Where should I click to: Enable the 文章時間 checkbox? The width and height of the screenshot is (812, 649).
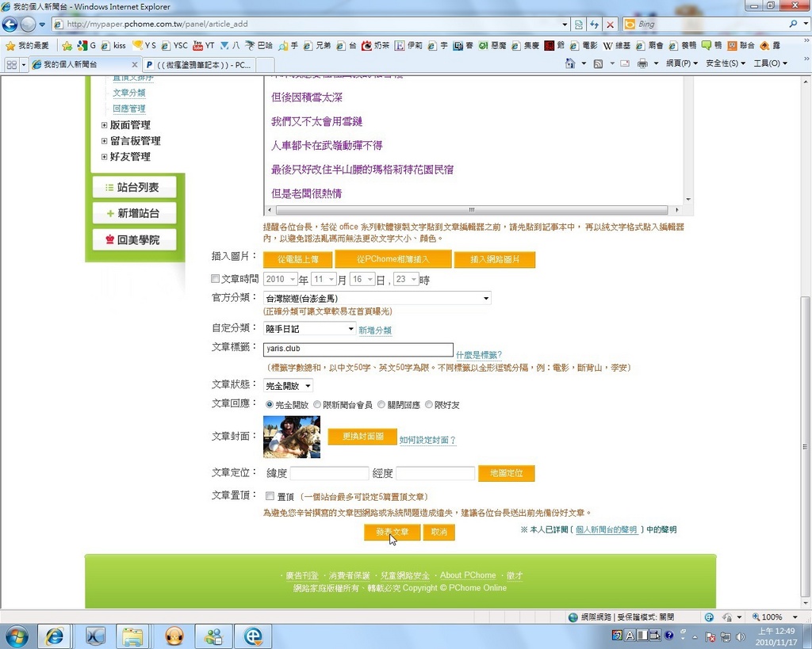pos(215,279)
